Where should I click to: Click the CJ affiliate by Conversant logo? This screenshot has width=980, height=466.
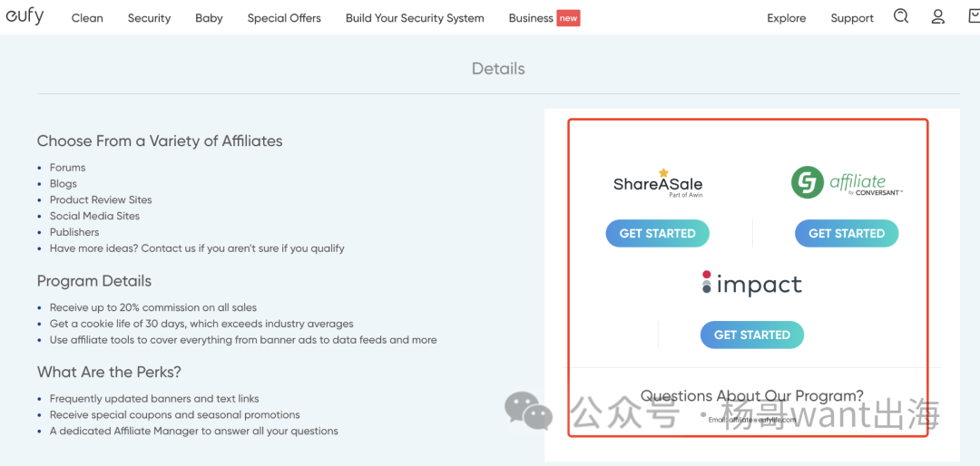click(847, 182)
